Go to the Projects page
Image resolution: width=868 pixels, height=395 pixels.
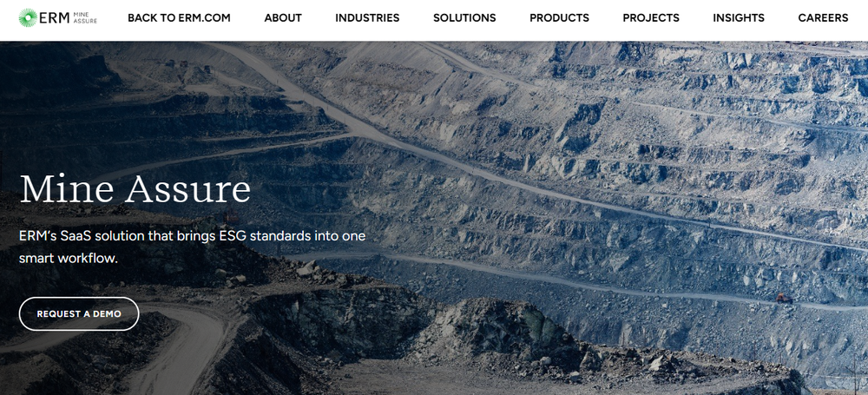tap(651, 17)
